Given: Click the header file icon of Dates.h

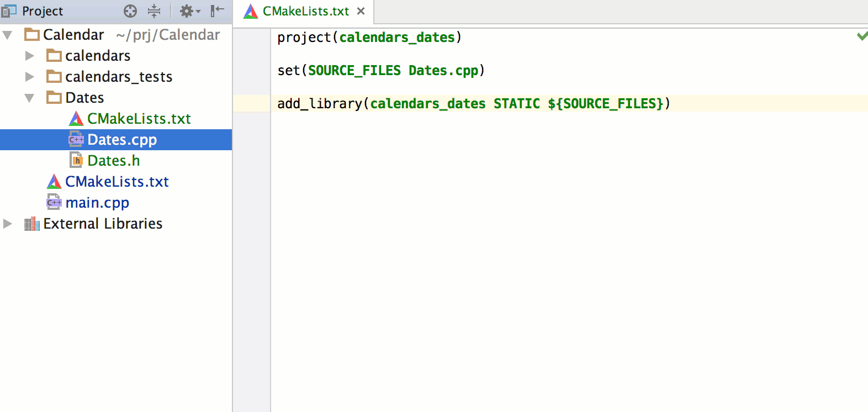Looking at the screenshot, I should click(x=76, y=160).
